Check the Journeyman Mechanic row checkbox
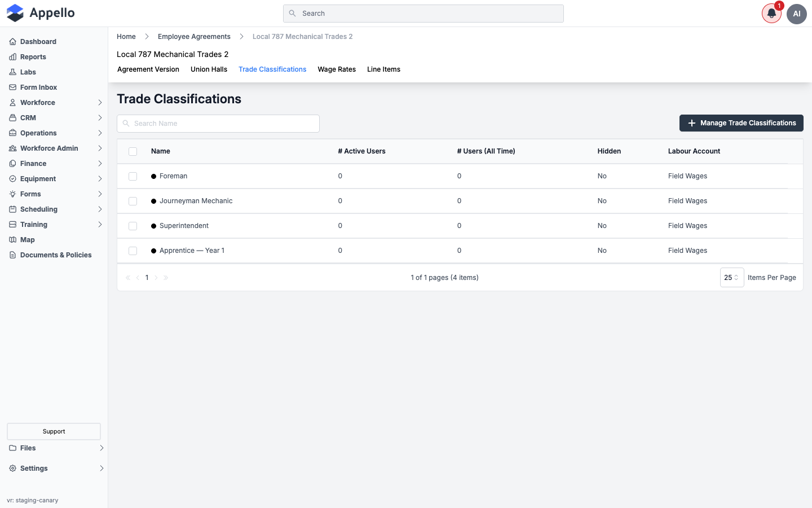 pos(133,201)
